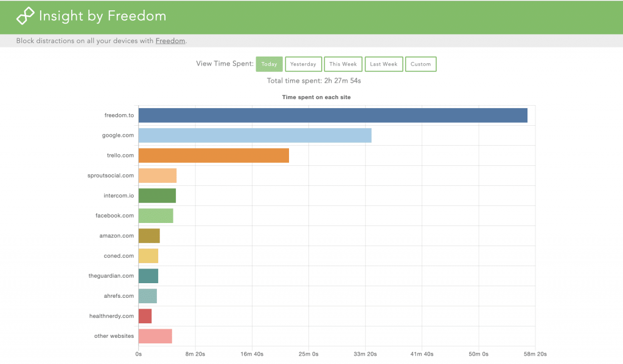Select the orange trello.com bar
The image size is (623, 364).
coord(213,155)
